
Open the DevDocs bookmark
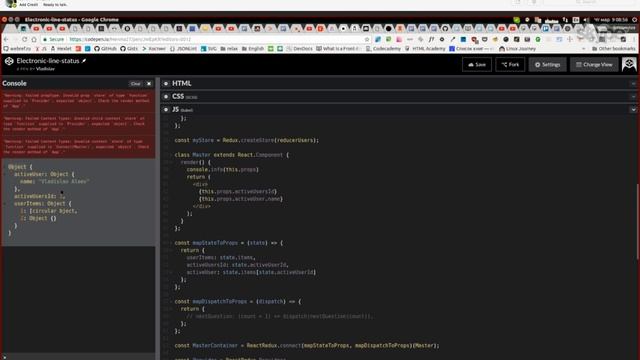point(300,49)
